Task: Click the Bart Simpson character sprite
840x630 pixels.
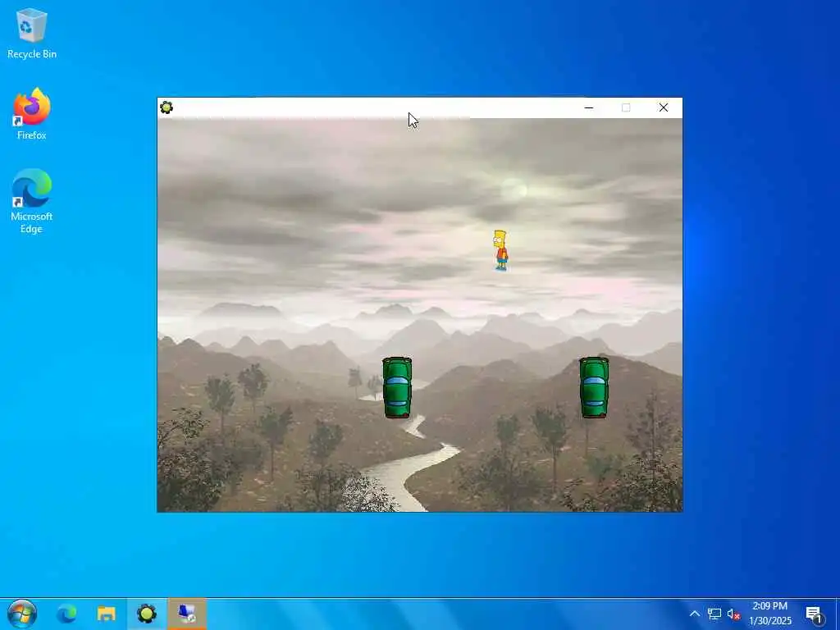Action: [x=500, y=250]
